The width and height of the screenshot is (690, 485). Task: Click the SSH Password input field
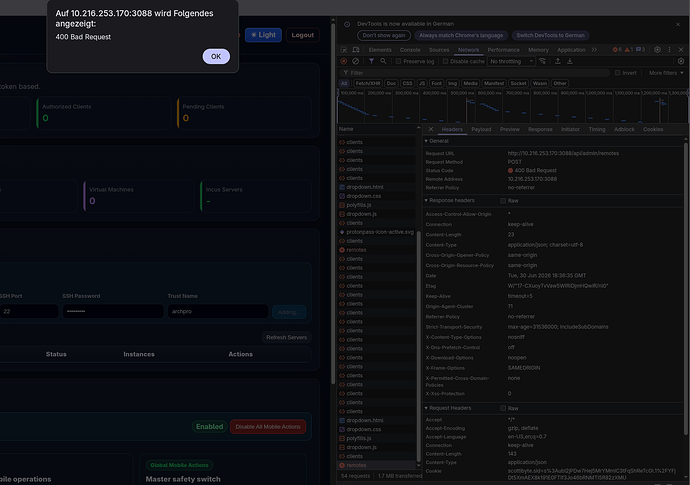tap(113, 311)
